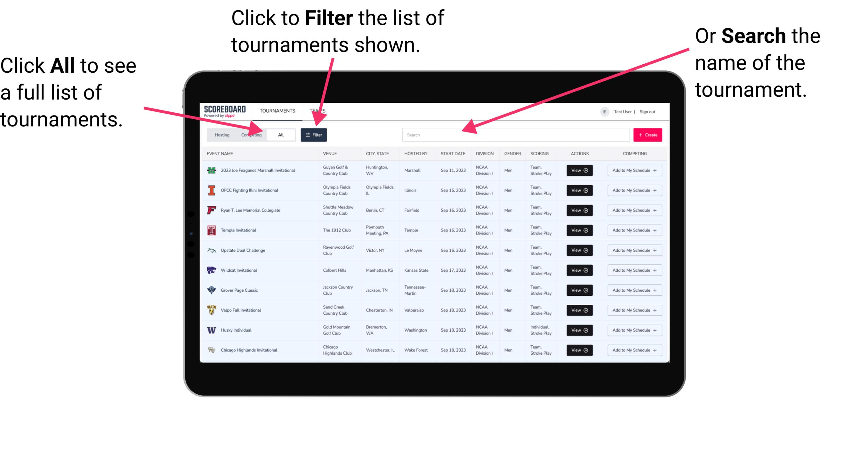Toggle the Hosting filter tab
Screen dimensions: 868x467
222,134
